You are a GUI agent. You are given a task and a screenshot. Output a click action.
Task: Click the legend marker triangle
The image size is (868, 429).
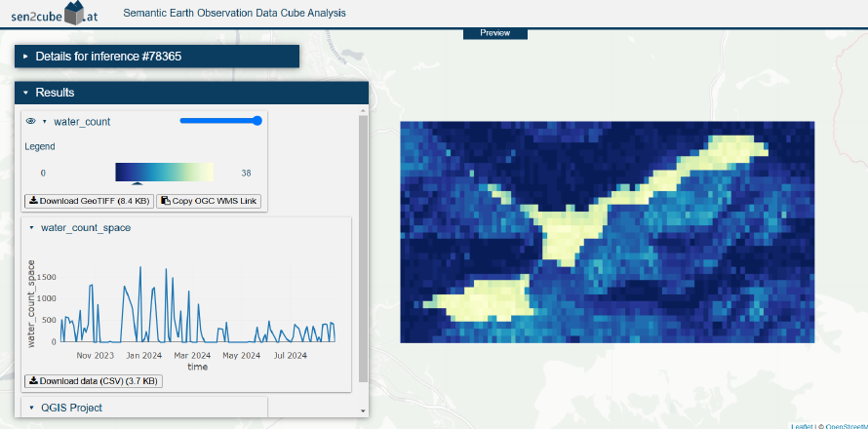pyautogui.click(x=137, y=183)
